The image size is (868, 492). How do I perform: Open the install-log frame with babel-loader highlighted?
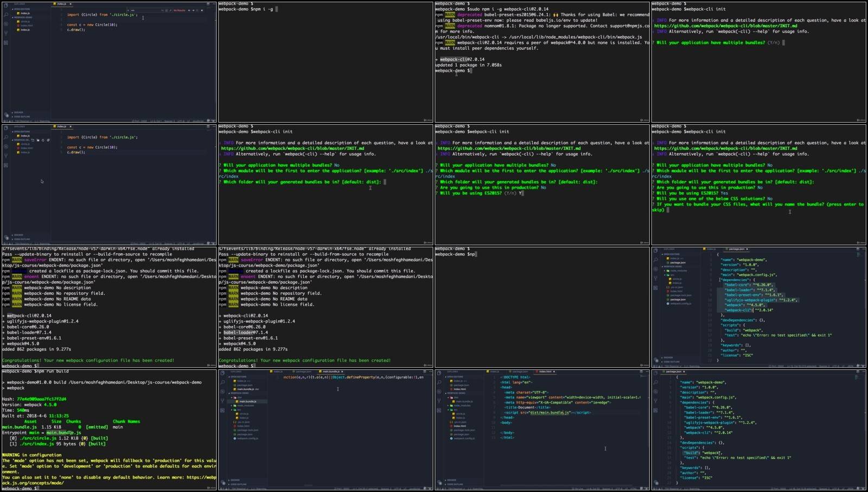[325, 307]
